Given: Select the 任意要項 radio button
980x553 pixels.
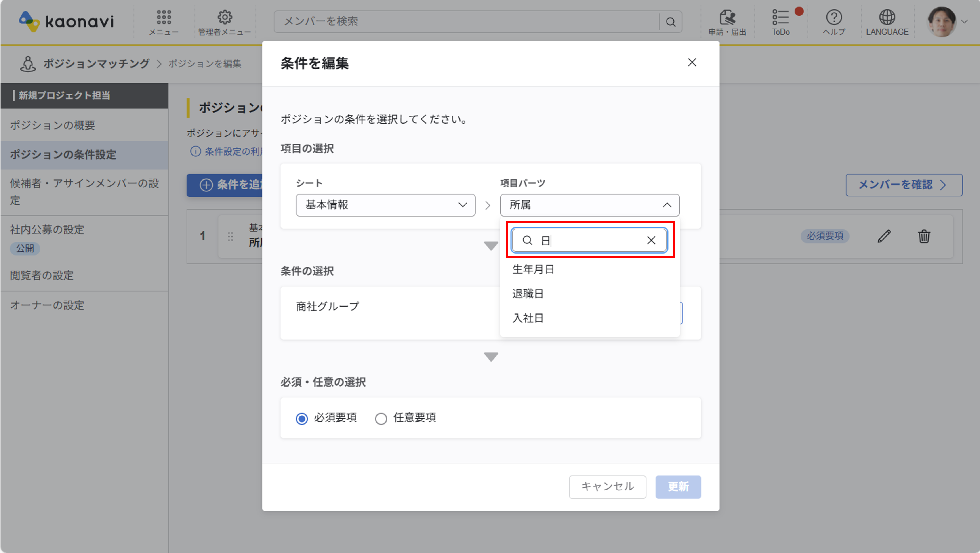Looking at the screenshot, I should 381,418.
